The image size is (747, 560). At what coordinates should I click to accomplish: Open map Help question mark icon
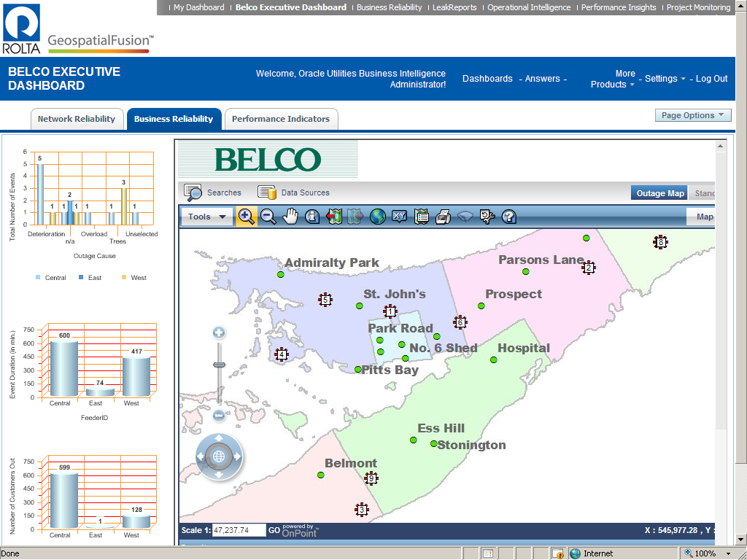(508, 217)
